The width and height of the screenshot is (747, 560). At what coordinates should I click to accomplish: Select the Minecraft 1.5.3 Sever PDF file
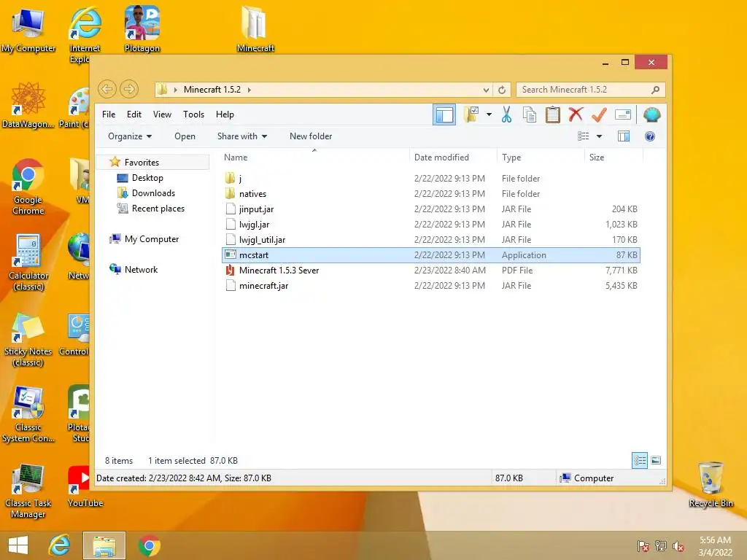tap(430, 271)
